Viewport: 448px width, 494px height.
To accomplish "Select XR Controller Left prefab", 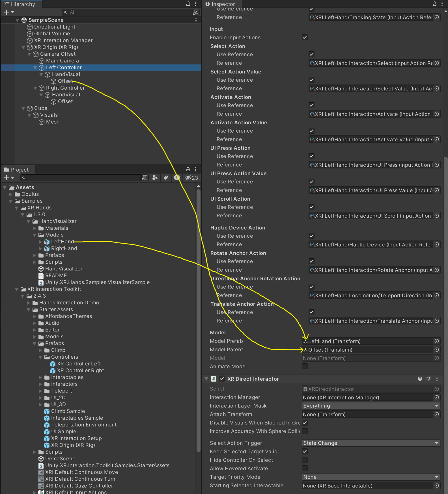I will point(79,364).
